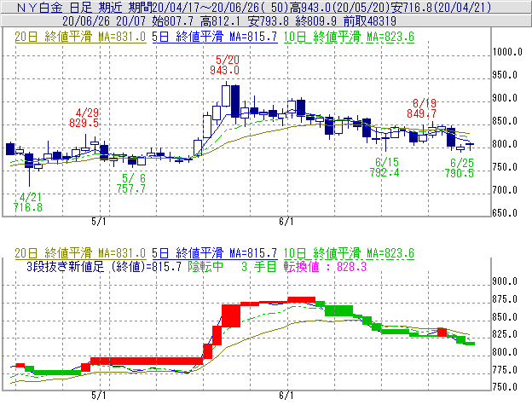Click the 6/15 792.4 low label

point(385,167)
